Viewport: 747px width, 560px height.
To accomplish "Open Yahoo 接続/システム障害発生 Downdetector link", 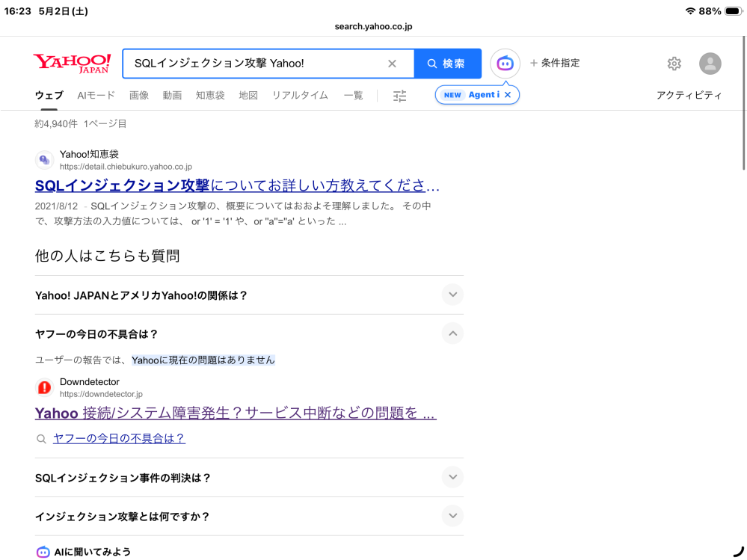I will coord(236,413).
